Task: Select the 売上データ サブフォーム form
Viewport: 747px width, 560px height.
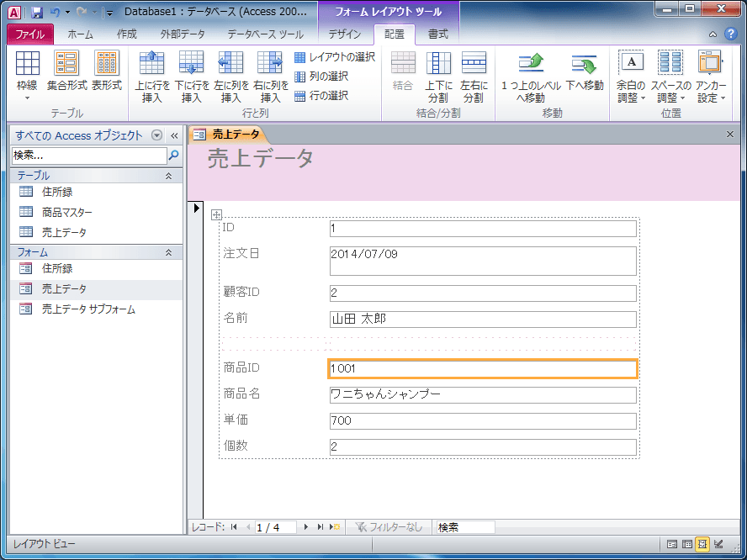Action: (96, 309)
